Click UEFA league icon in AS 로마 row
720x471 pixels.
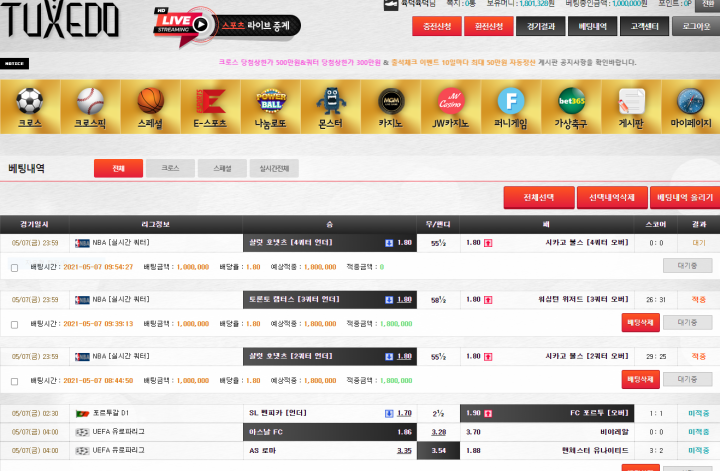click(x=82, y=451)
